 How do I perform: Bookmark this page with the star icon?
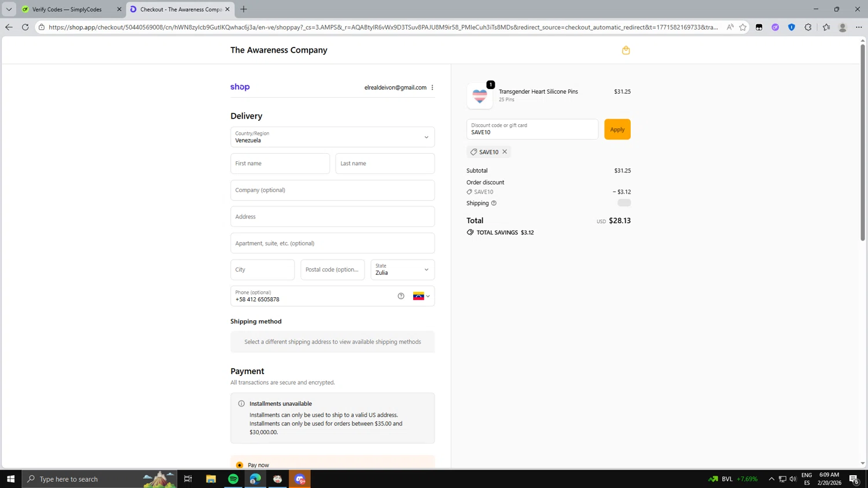tap(743, 27)
